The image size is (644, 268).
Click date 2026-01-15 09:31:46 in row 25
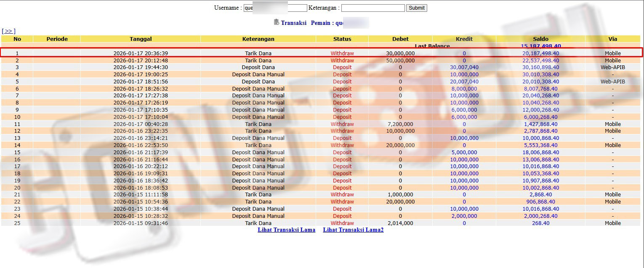click(141, 223)
